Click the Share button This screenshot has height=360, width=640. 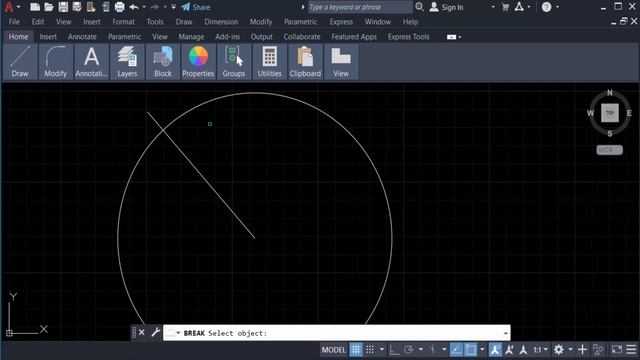[196, 7]
